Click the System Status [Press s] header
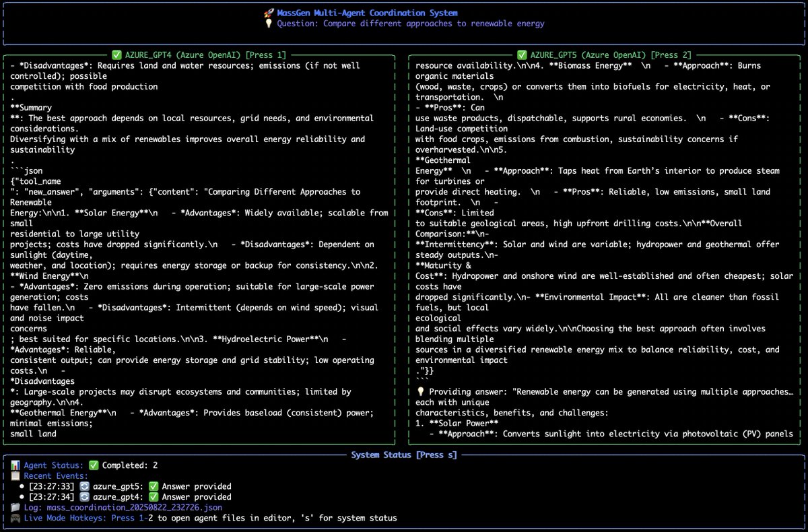Screen dimensions: 808x532 pos(404,455)
